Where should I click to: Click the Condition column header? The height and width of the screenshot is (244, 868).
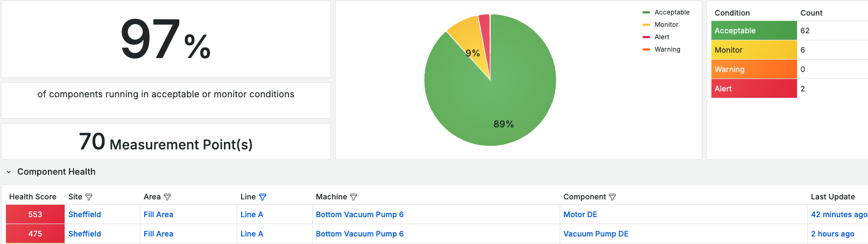(x=732, y=13)
